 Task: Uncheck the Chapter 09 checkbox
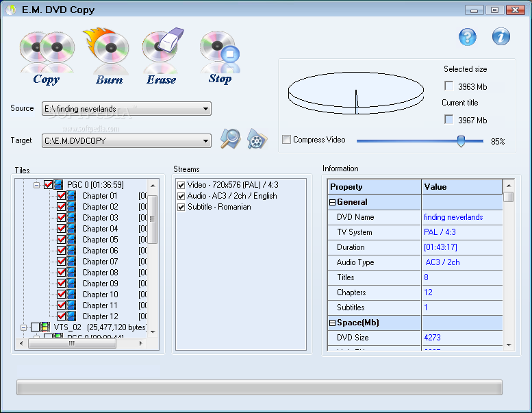pyautogui.click(x=62, y=284)
